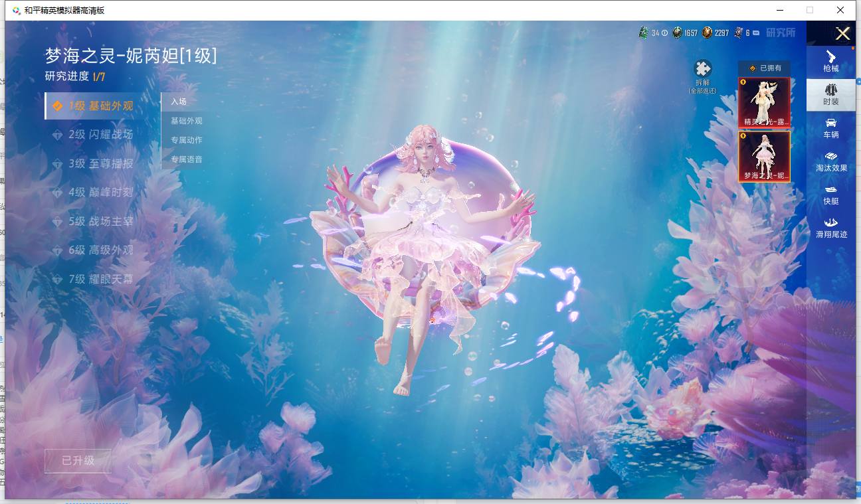Choose the 专属动作 sub-item
Screen dimensions: 861x504
[186, 140]
